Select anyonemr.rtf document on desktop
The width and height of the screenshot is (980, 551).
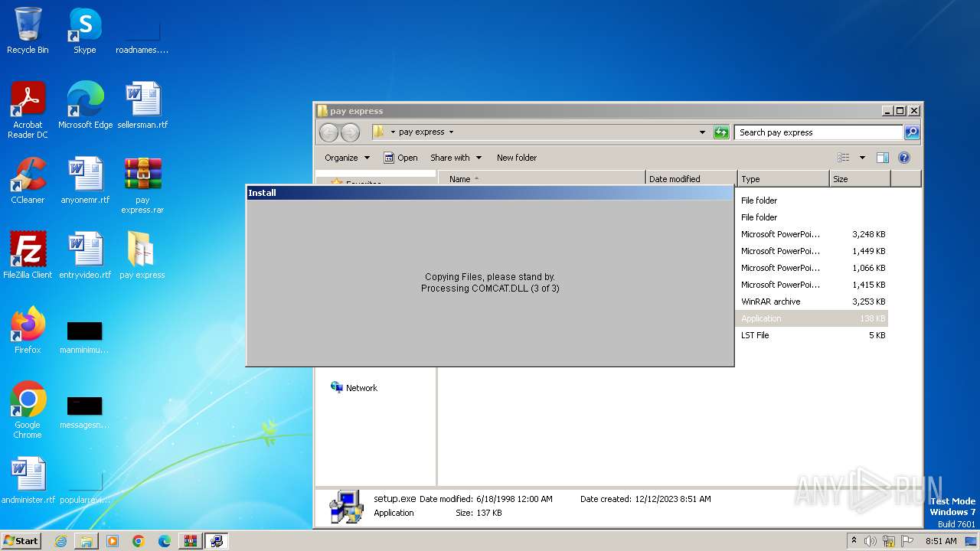tap(84, 181)
